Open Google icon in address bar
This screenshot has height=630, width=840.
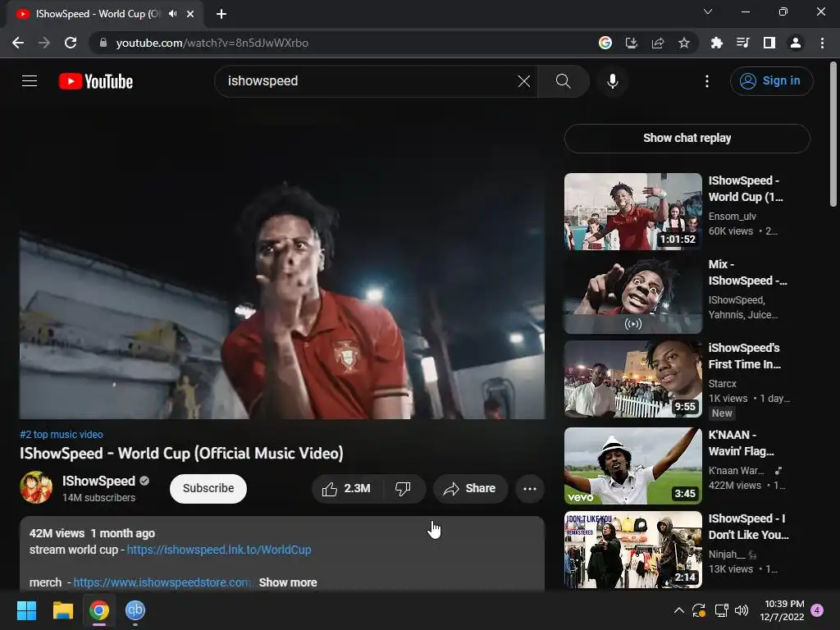click(605, 43)
